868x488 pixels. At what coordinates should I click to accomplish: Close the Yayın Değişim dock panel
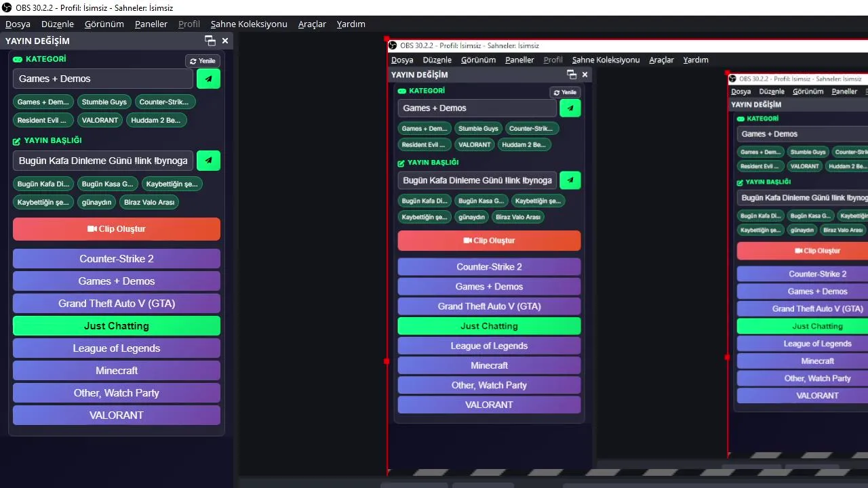click(x=225, y=41)
